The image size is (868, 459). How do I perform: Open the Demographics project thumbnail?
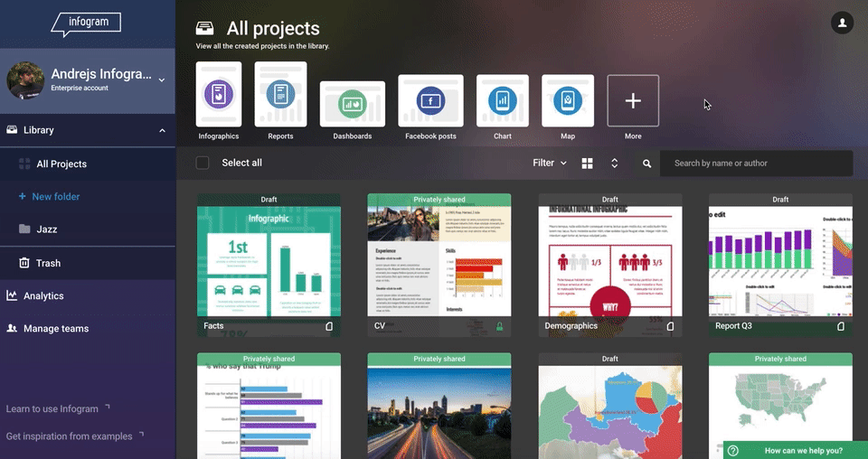pyautogui.click(x=610, y=265)
